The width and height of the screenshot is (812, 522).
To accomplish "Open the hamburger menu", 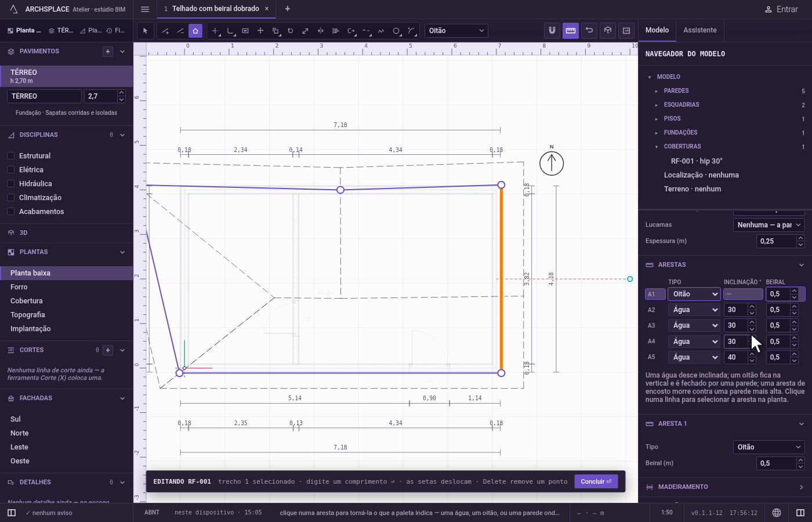I will coord(145,9).
